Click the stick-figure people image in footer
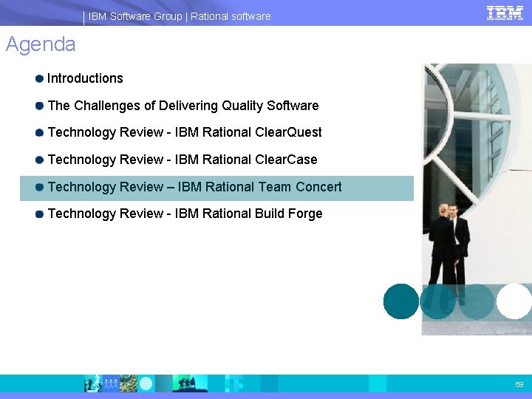Image resolution: width=532 pixels, height=399 pixels. 111,383
